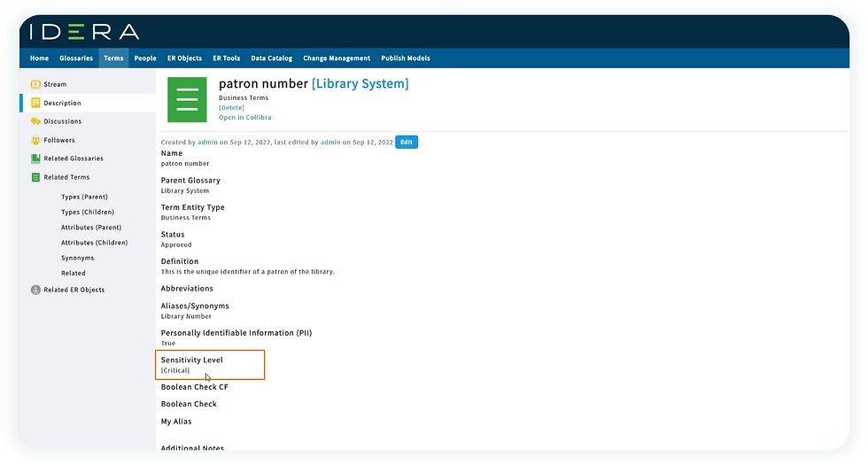Click Open in Collibra link
This screenshot has width=868, height=465.
[244, 117]
